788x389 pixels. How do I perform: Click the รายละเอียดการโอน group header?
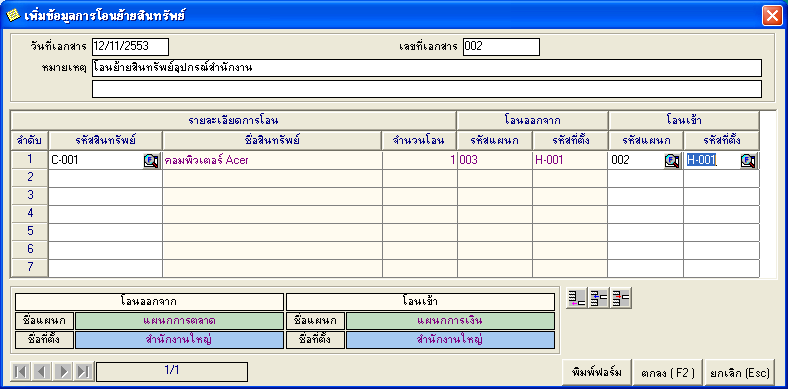(234, 121)
